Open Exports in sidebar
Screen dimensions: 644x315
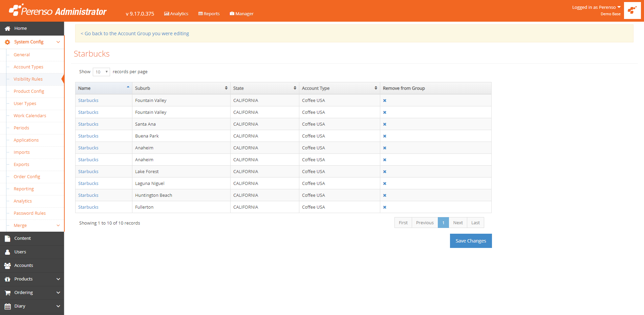21,165
